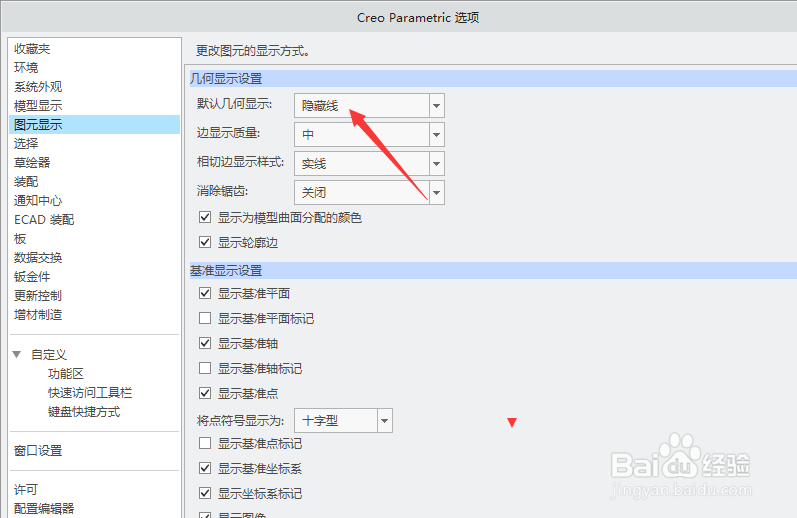
Task: Toggle 显示基准轴 checkbox
Action: coord(205,344)
